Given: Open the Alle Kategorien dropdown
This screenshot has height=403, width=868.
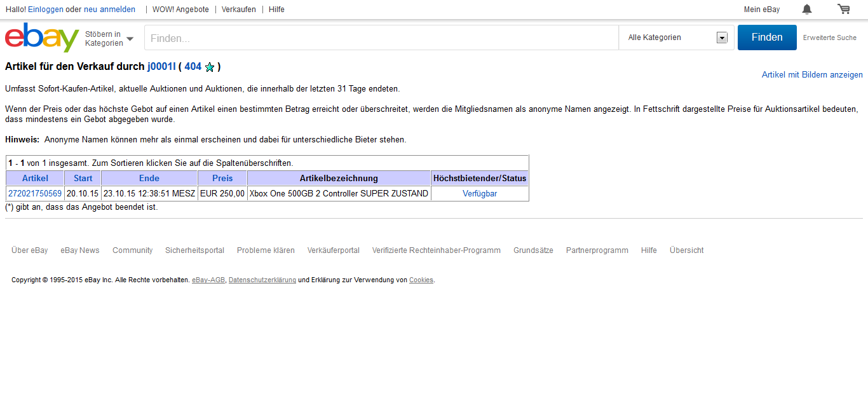Looking at the screenshot, I should pos(677,38).
